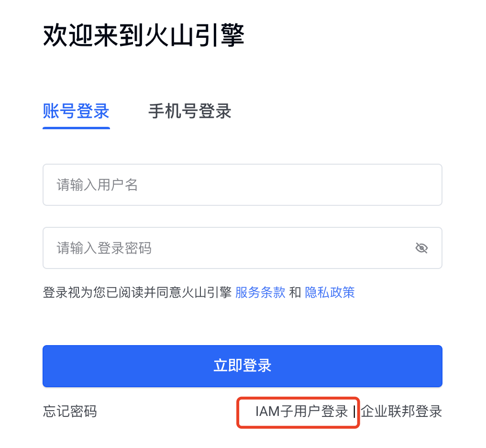
Task: Toggle password visibility eye icon
Action: point(421,248)
